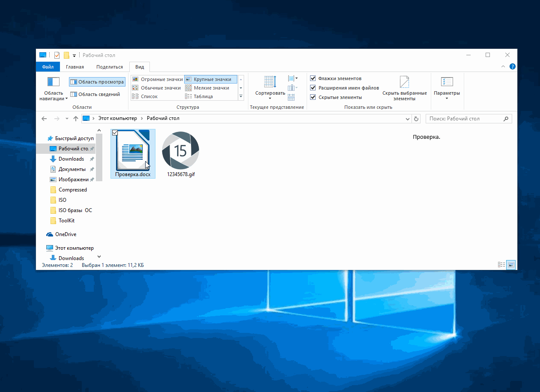Select Рабочий стол in navigation pane

tap(66, 149)
